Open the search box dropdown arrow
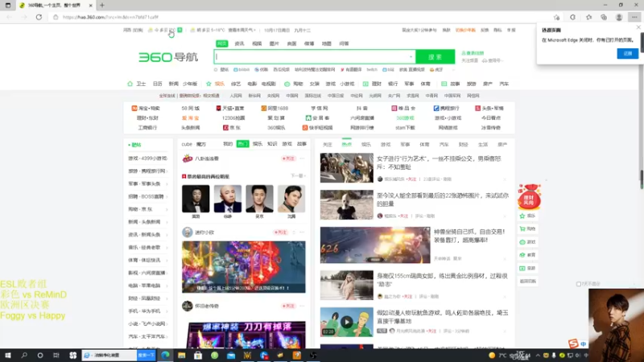Screen dimensions: 644x362 pyautogui.click(x=411, y=57)
